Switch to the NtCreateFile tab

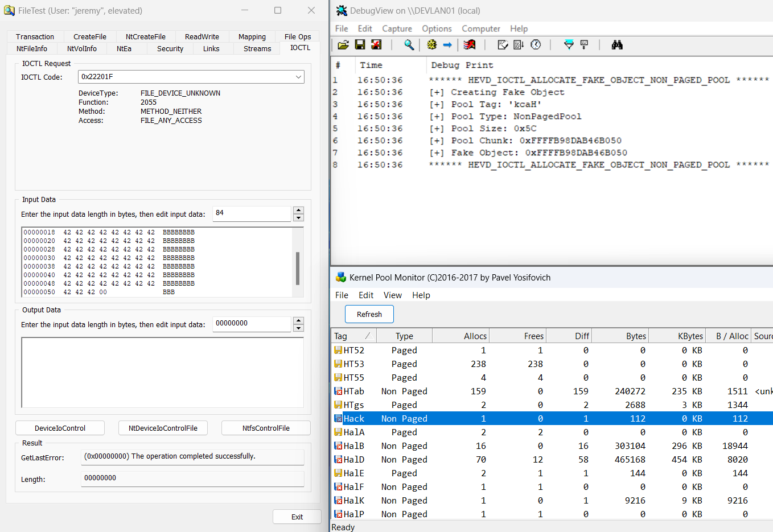[146, 36]
